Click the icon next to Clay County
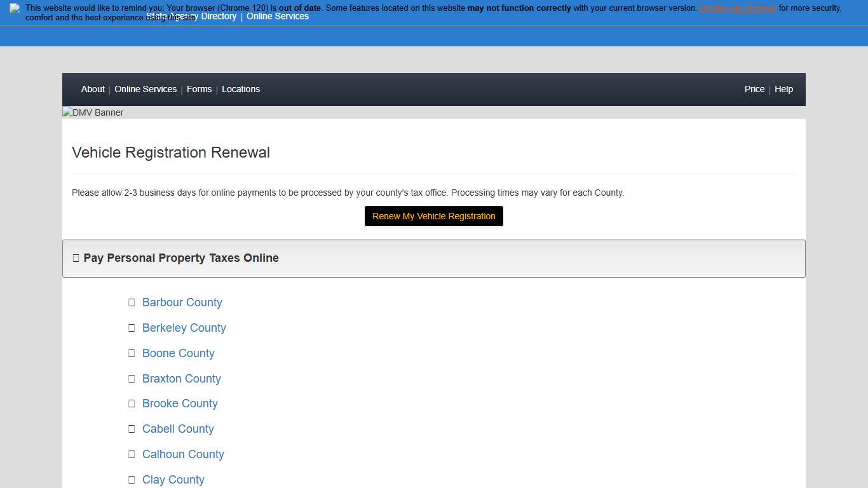 pos(132,480)
